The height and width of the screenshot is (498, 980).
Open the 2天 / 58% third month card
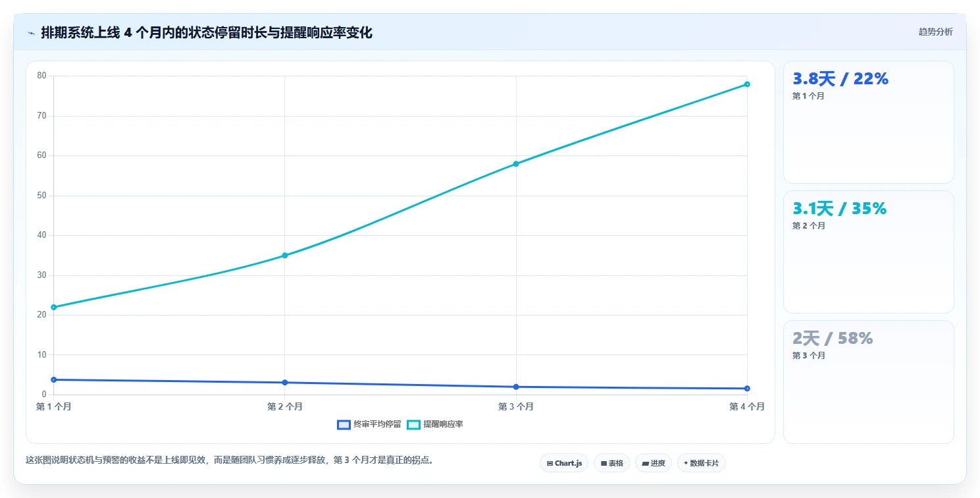tap(868, 381)
